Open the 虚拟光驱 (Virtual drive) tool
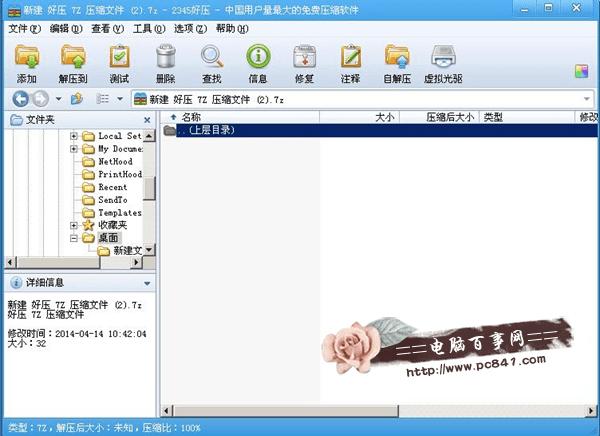Screen dimensions: 600x436 [x=443, y=57]
